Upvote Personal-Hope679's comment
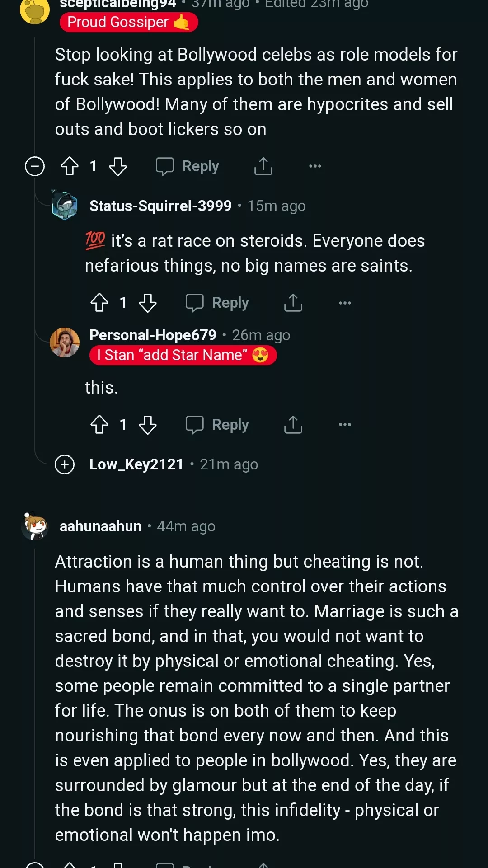This screenshot has width=488, height=868. coord(100,424)
